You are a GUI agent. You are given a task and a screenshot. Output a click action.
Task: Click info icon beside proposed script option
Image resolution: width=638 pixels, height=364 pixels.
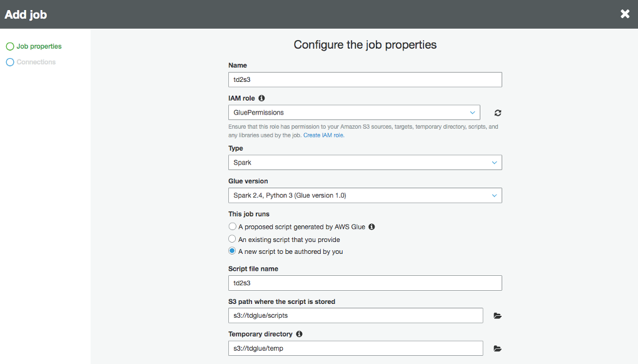372,227
